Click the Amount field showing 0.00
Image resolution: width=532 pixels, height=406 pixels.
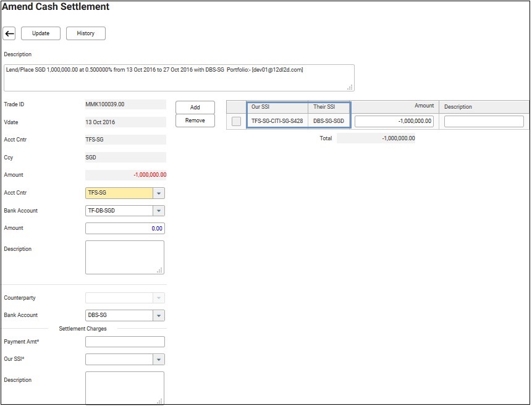(x=125, y=229)
